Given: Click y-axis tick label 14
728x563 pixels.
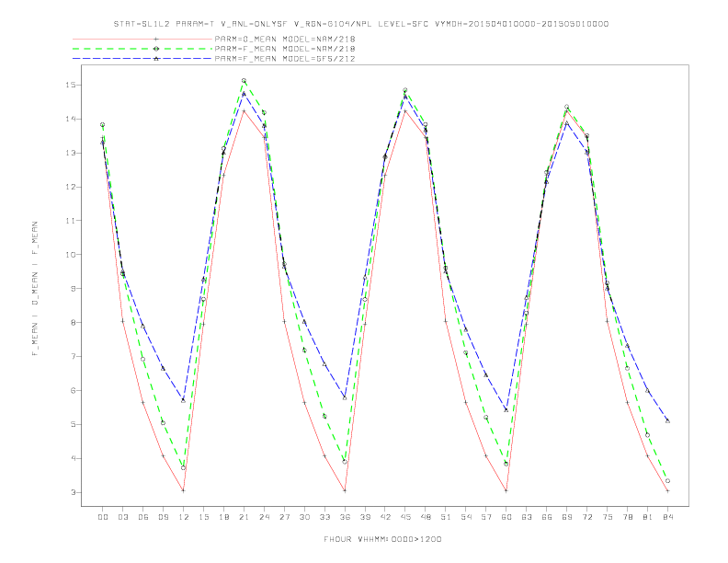Looking at the screenshot, I should 70,119.
